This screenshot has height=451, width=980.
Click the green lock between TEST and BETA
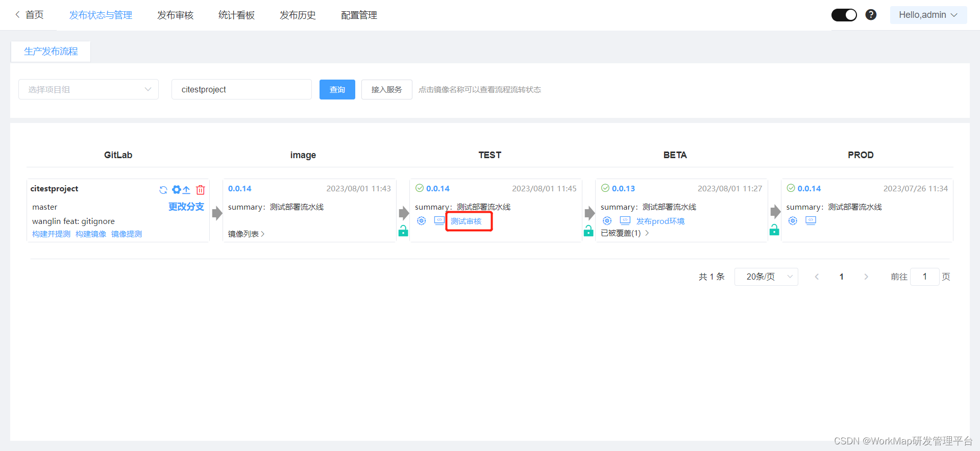pos(589,231)
